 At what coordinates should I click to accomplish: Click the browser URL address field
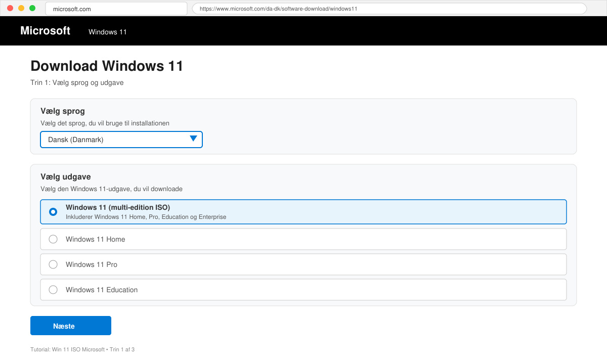pyautogui.click(x=389, y=9)
